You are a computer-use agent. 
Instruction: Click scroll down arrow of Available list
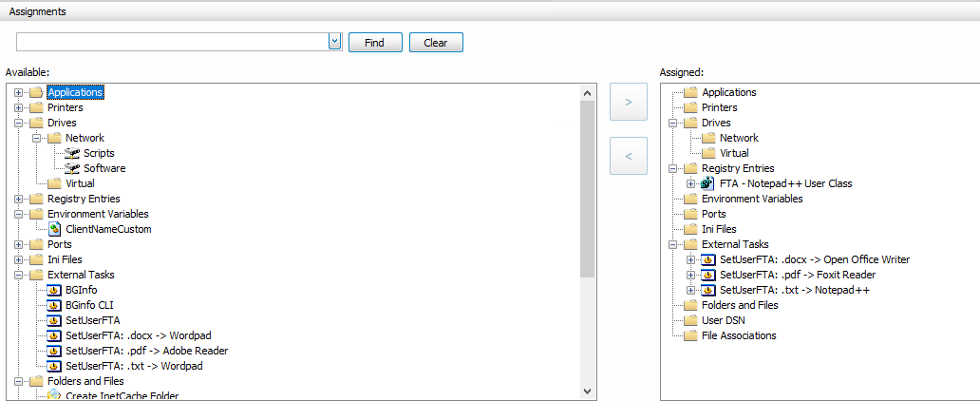(x=587, y=391)
